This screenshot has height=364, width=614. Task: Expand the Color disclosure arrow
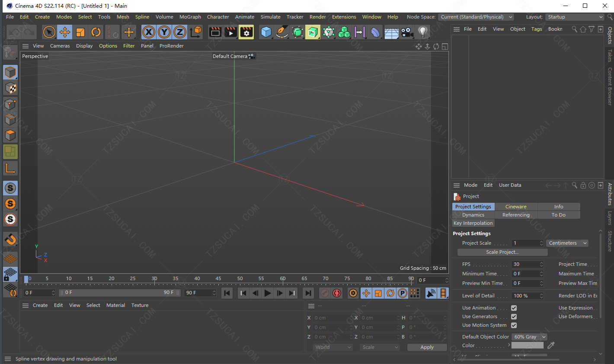point(509,345)
